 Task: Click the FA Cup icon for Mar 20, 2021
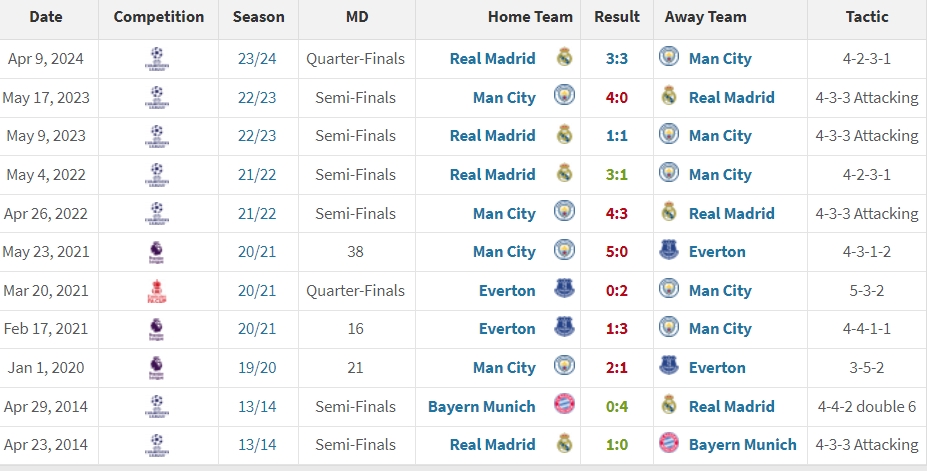pyautogui.click(x=158, y=291)
